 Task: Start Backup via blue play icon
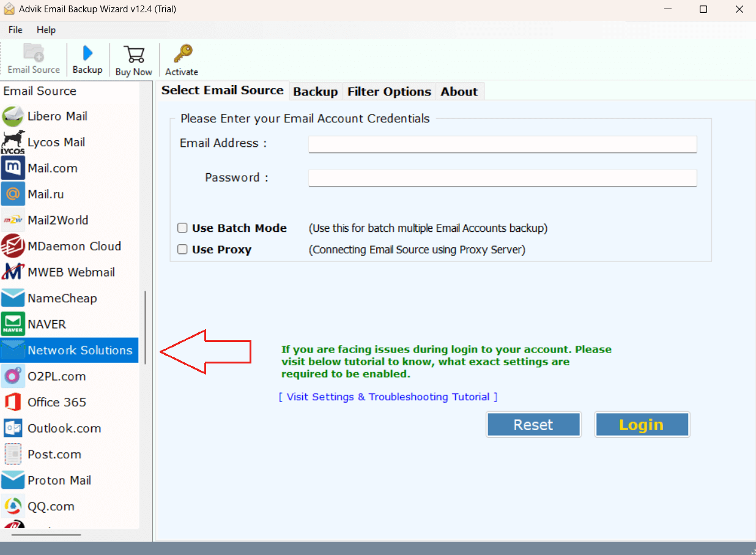click(x=87, y=53)
